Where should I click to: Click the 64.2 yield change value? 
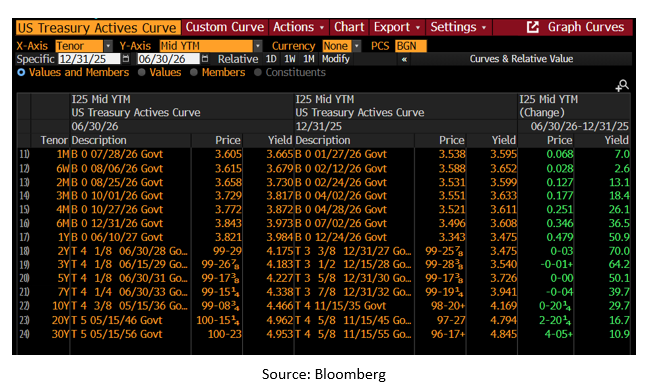point(619,265)
